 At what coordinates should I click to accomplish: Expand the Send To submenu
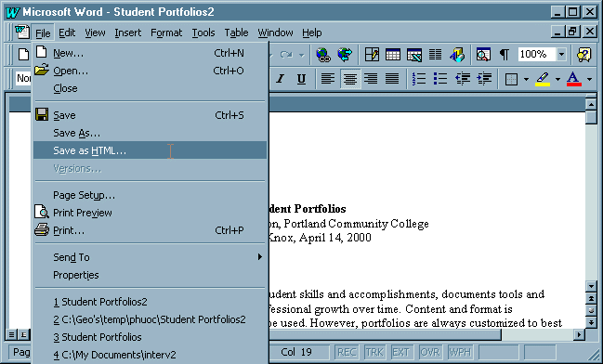(150, 257)
